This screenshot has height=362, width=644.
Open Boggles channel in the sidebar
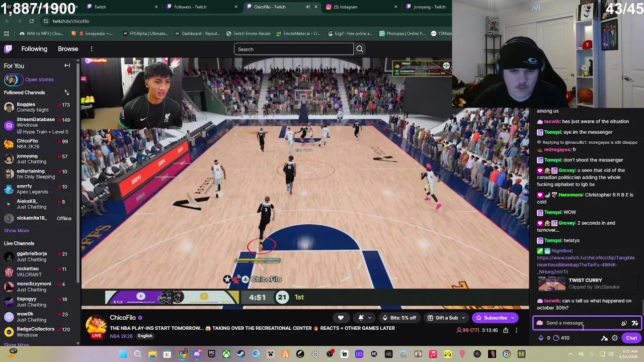click(38, 107)
